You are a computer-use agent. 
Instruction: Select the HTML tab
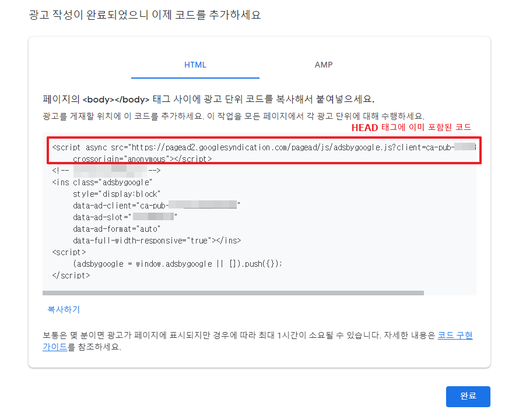click(x=195, y=65)
